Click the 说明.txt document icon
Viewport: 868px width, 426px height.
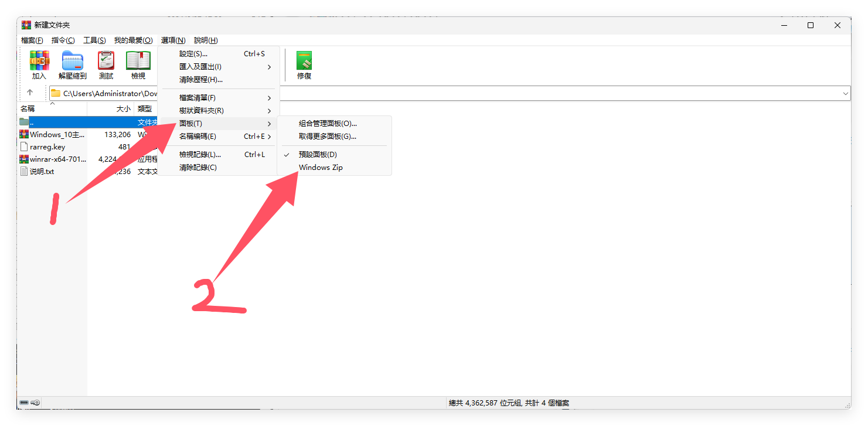click(24, 171)
